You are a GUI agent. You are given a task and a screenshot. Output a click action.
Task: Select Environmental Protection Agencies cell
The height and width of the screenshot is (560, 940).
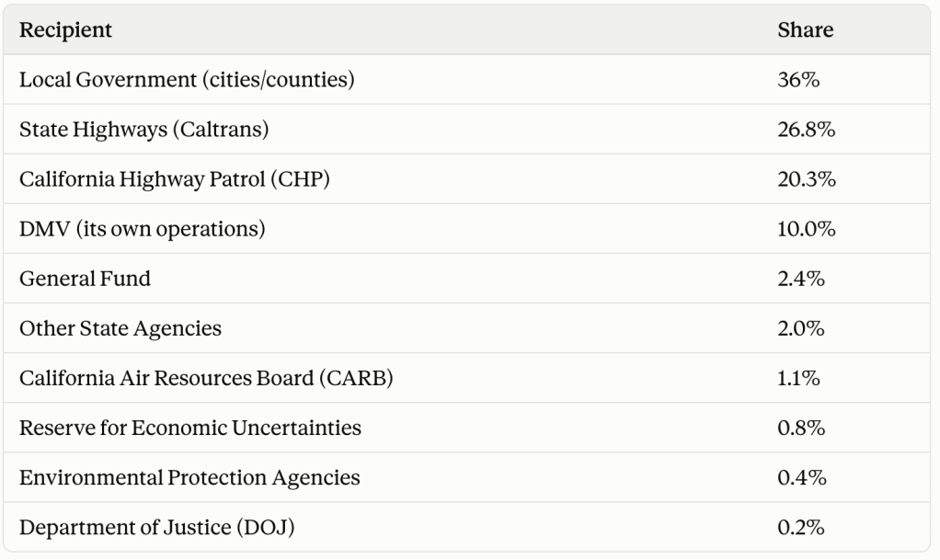tap(189, 478)
